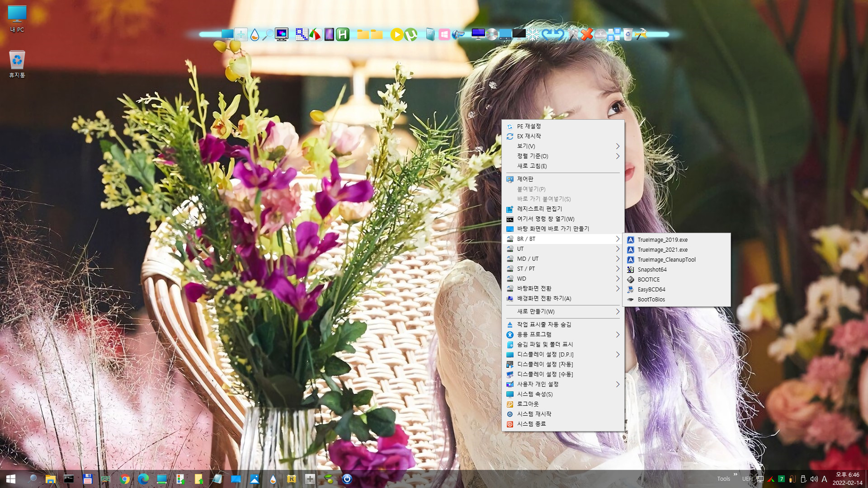Image resolution: width=868 pixels, height=488 pixels.
Task: Open the 내 PC desktop icon
Action: click(17, 19)
